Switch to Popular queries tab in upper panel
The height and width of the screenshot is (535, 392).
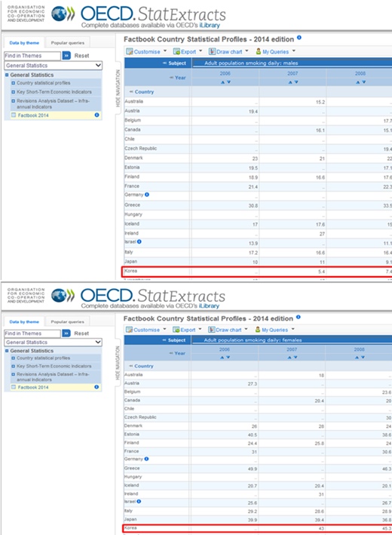tap(68, 43)
